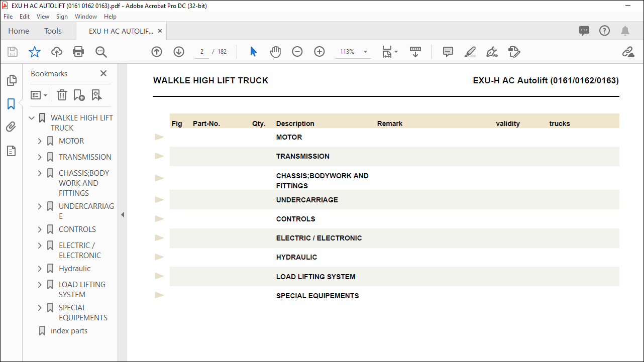Open the Sign document tool
This screenshot has height=362, width=644.
coord(492,52)
